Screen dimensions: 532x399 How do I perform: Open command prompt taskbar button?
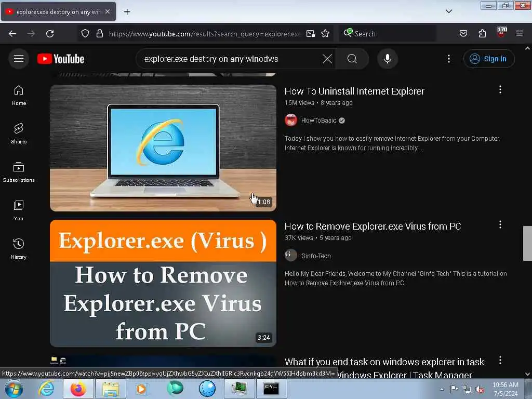pyautogui.click(x=271, y=389)
